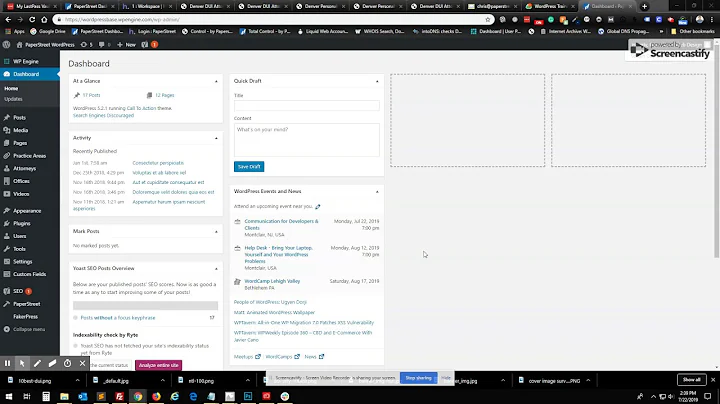Screen dimensions: 720x404
Task: Pause the Screencastify recording
Action: tap(7, 364)
